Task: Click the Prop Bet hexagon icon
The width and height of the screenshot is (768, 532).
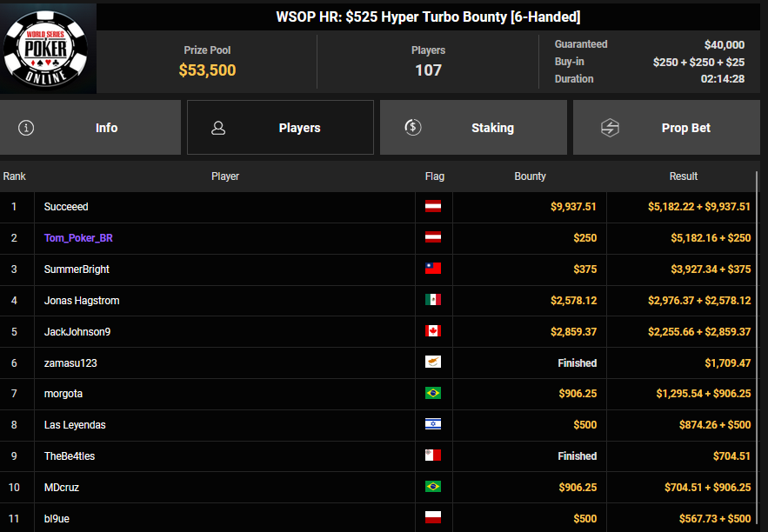Action: 610,128
